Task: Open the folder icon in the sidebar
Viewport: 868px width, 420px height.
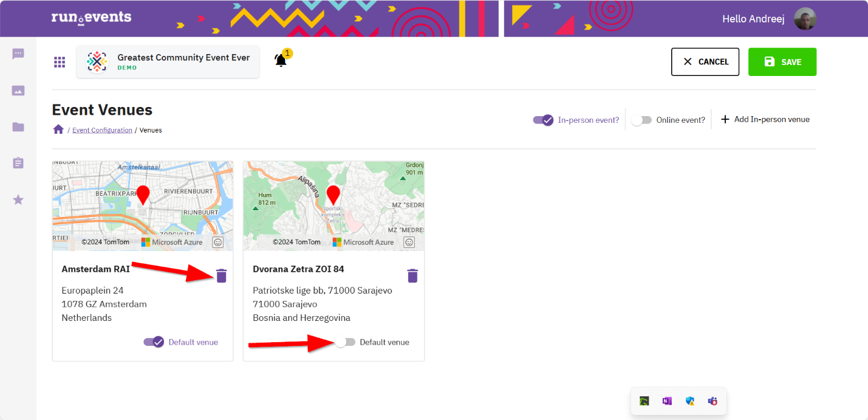Action: 18,127
